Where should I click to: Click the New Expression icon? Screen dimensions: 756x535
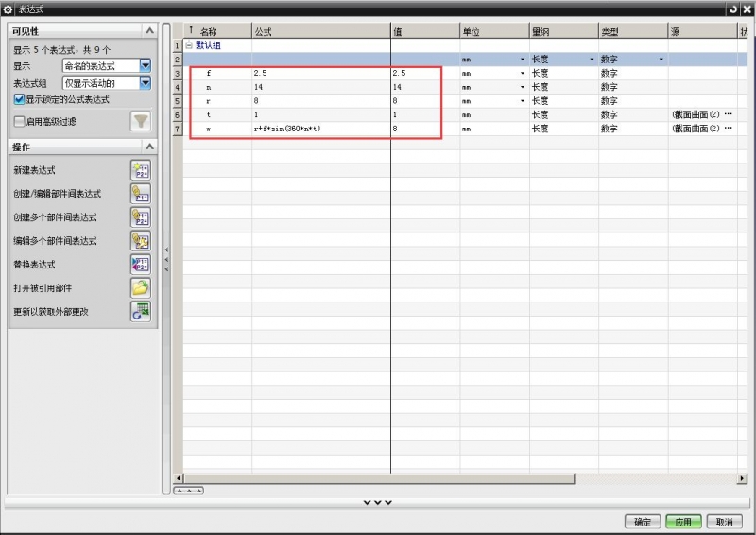(x=141, y=170)
